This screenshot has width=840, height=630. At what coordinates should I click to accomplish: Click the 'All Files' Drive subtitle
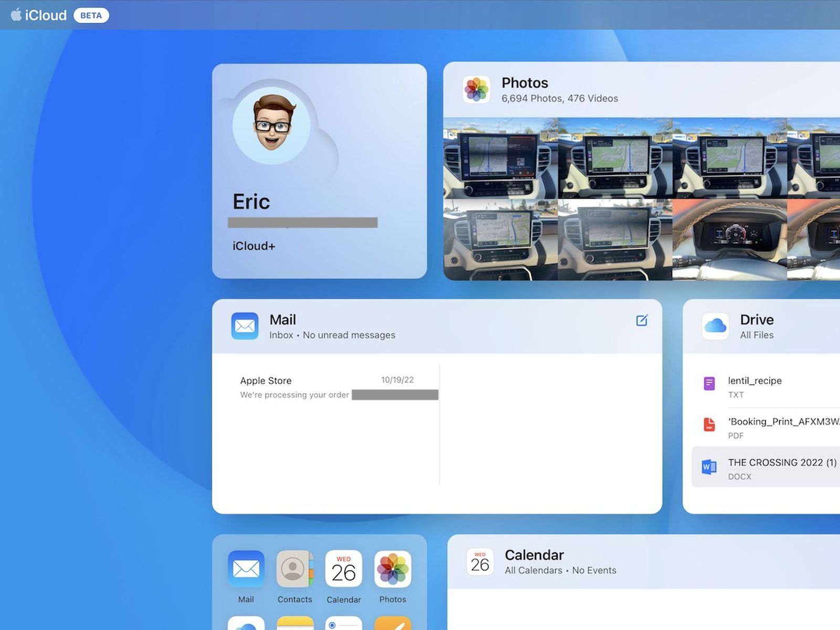757,335
